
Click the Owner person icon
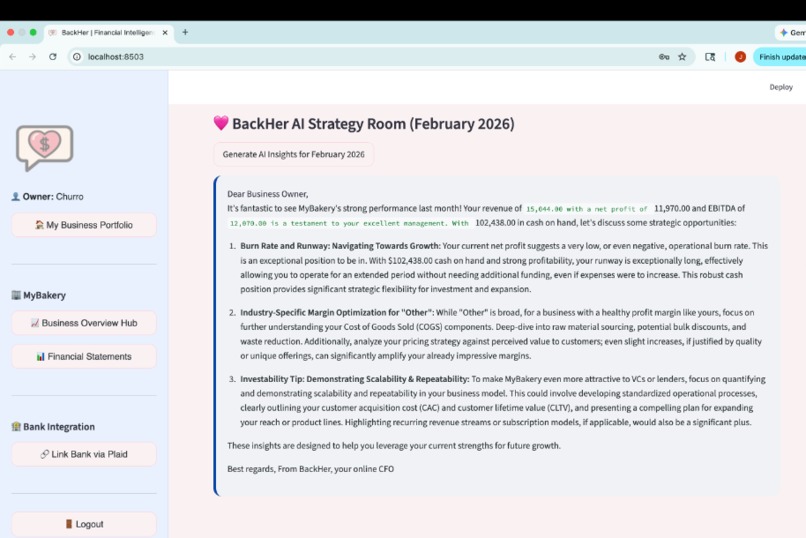click(15, 196)
